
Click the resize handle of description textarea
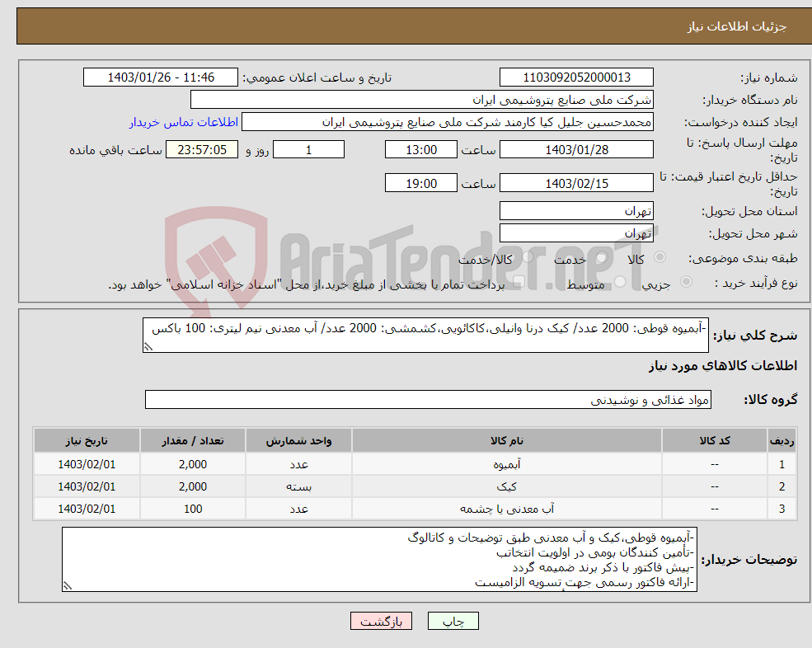tap(148, 347)
